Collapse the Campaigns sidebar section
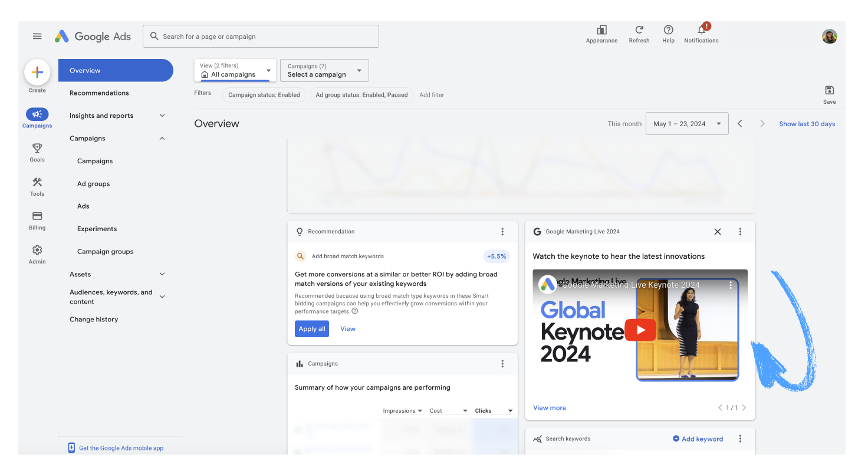This screenshot has width=868, height=474. pyautogui.click(x=162, y=139)
